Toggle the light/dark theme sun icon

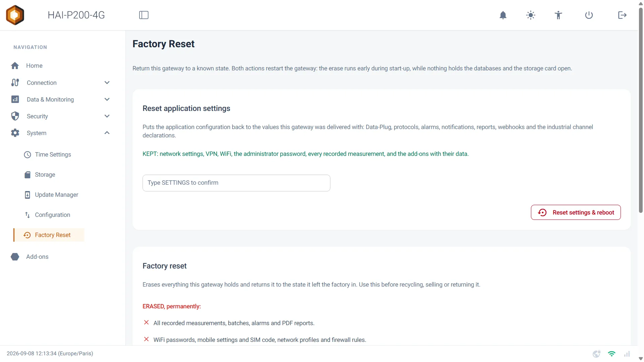531,15
